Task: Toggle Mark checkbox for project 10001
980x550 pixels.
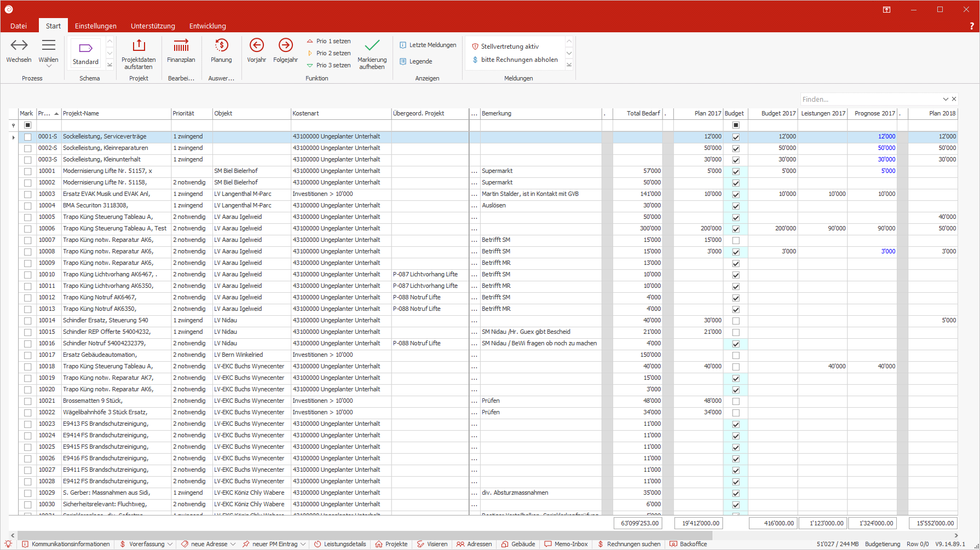Action: [27, 171]
